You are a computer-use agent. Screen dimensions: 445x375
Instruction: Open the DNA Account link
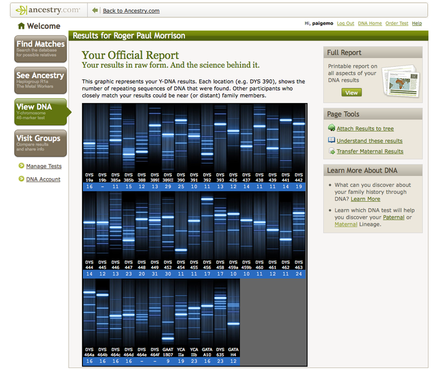pyautogui.click(x=43, y=179)
